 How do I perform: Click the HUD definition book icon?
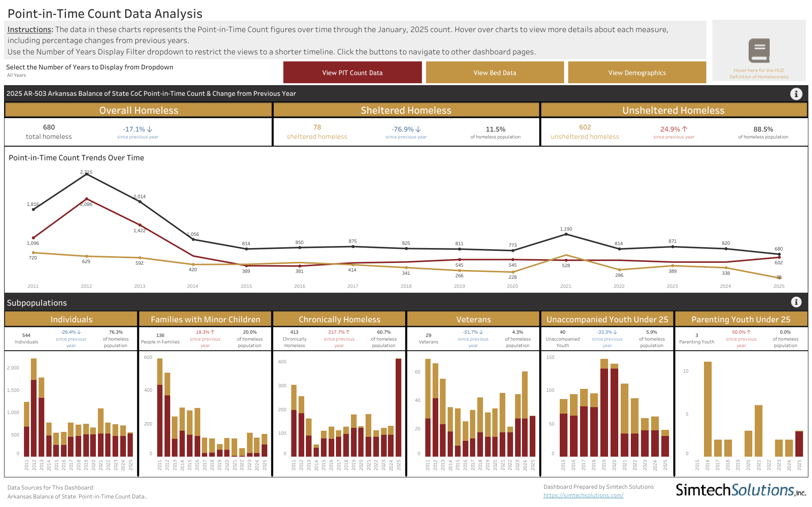759,51
